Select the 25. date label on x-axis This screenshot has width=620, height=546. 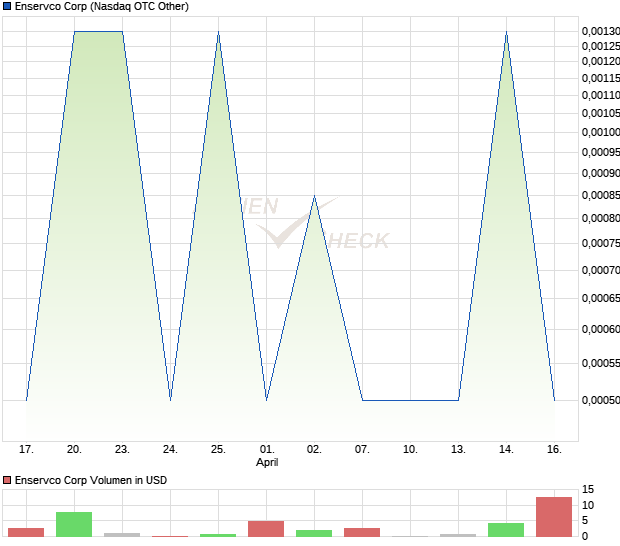click(x=218, y=450)
